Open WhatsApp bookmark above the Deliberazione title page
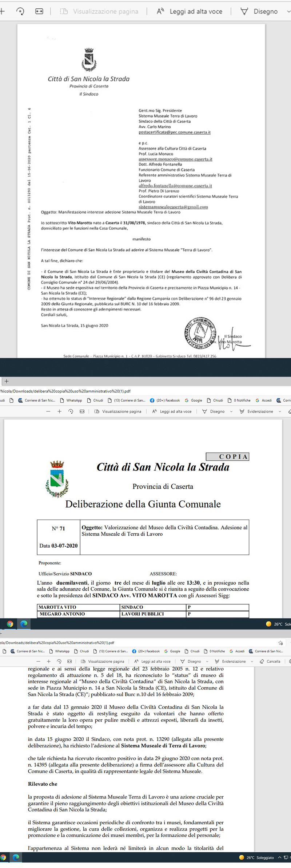 click(71, 400)
